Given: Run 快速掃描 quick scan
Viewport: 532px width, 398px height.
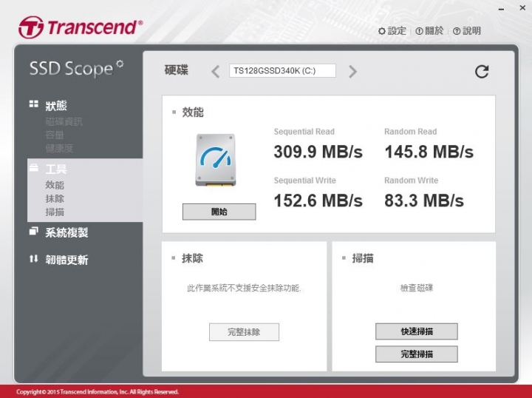Looking at the screenshot, I should pyautogui.click(x=416, y=331).
